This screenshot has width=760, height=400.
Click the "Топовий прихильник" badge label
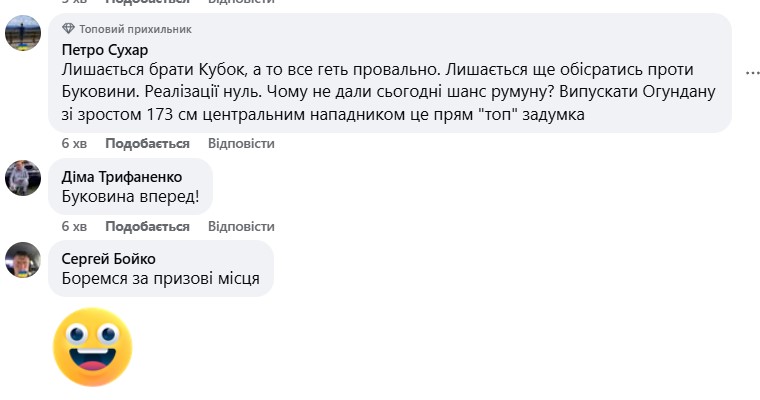click(127, 28)
